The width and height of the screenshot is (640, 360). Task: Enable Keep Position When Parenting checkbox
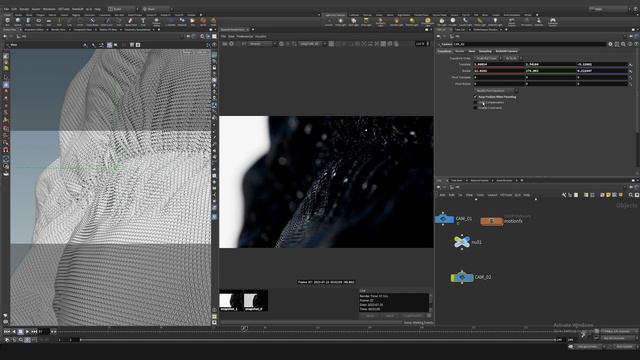click(x=476, y=97)
